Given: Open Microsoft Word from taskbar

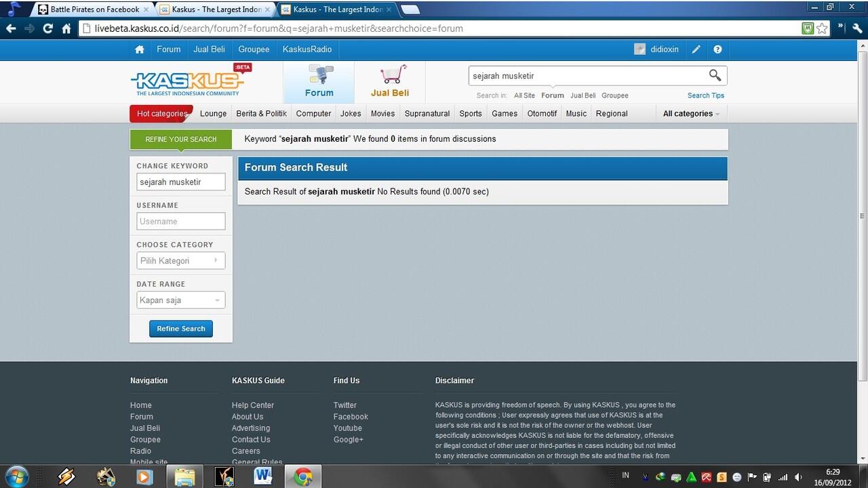Looking at the screenshot, I should click(x=263, y=476).
